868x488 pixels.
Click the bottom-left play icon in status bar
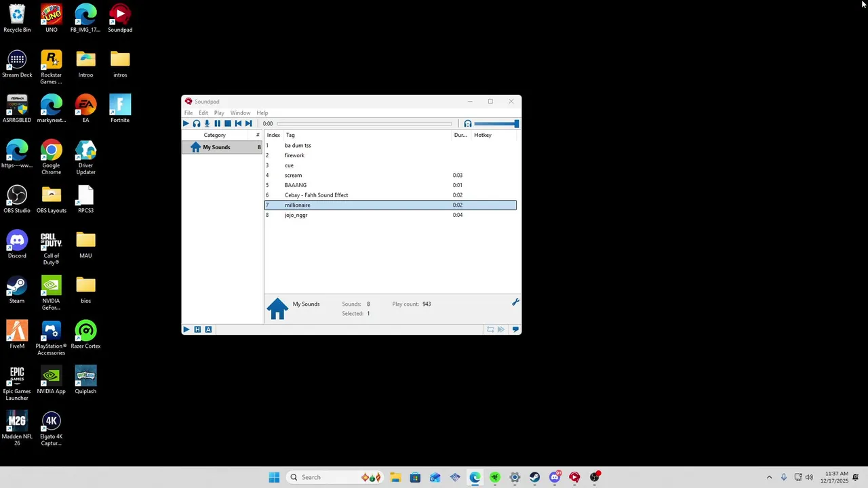(186, 329)
